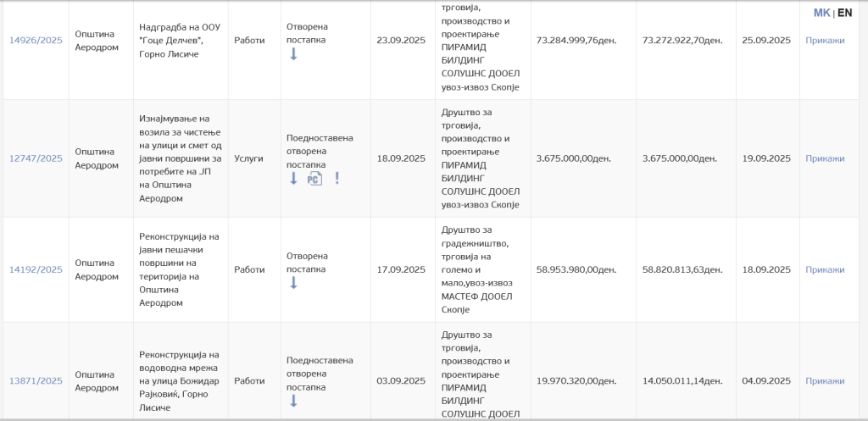Open contract number 13871/2025
The width and height of the screenshot is (868, 421).
pyautogui.click(x=36, y=381)
